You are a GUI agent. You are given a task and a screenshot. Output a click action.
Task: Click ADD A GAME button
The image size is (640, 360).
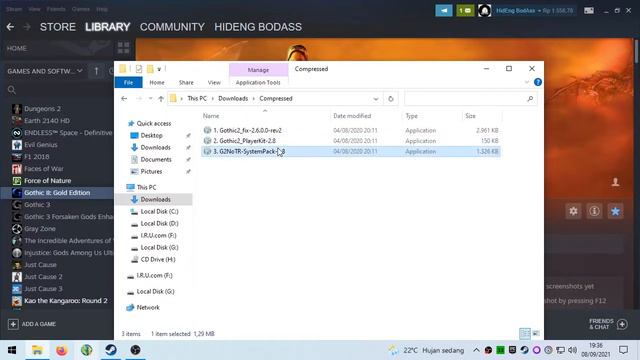coord(32,324)
